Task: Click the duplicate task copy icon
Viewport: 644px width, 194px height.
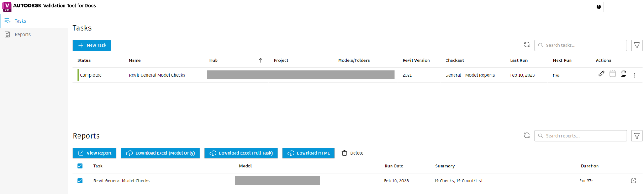Action: [623, 74]
